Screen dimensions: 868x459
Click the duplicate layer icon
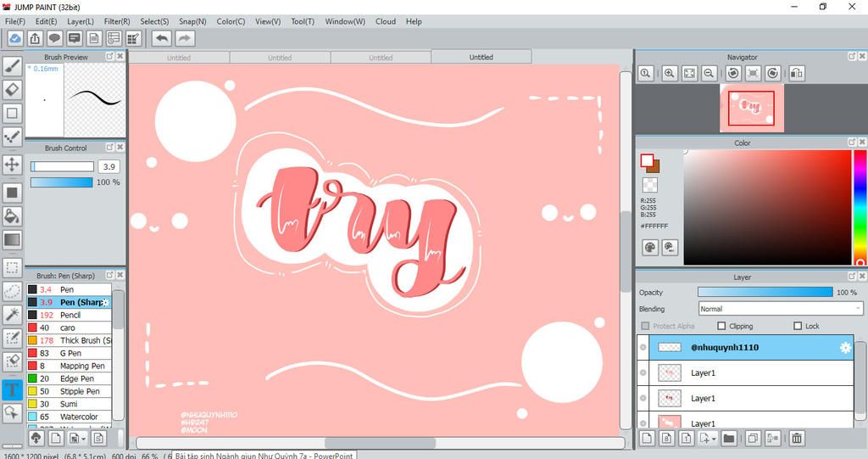tap(753, 438)
